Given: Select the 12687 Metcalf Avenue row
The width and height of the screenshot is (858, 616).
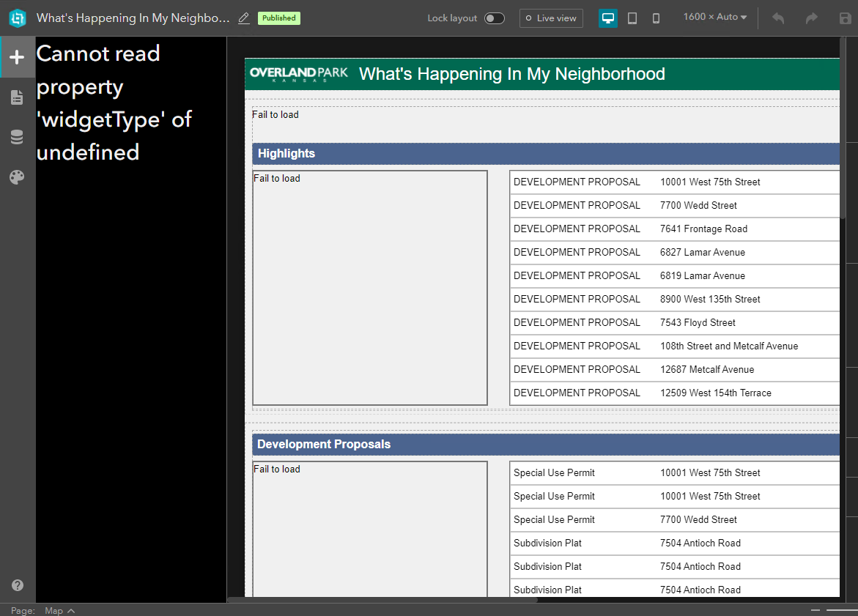Looking at the screenshot, I should (674, 370).
